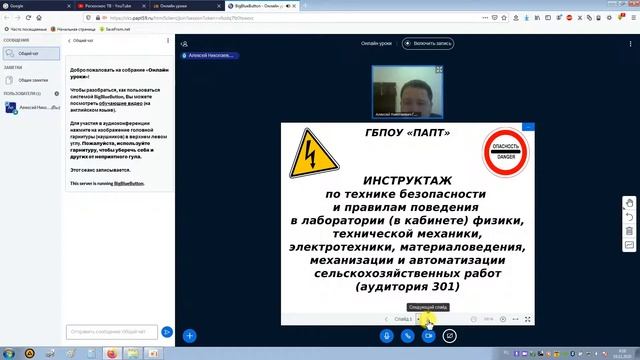Click the 'Включить запись' record button
Image resolution: width=640 pixels, height=360 pixels.
click(x=428, y=43)
